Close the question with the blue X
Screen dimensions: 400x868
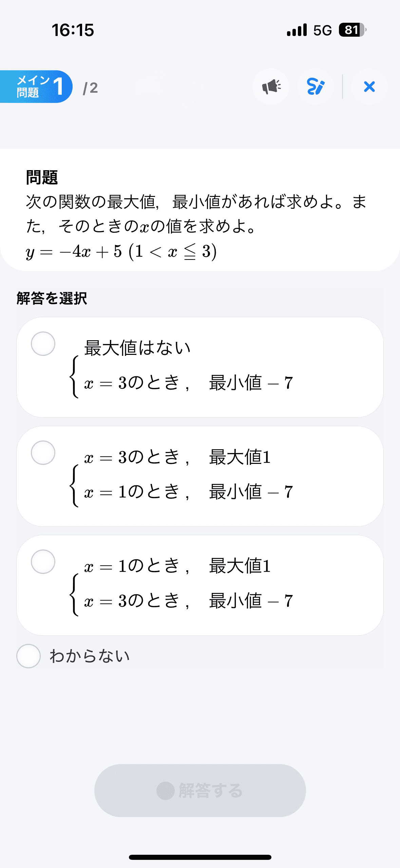[x=369, y=87]
